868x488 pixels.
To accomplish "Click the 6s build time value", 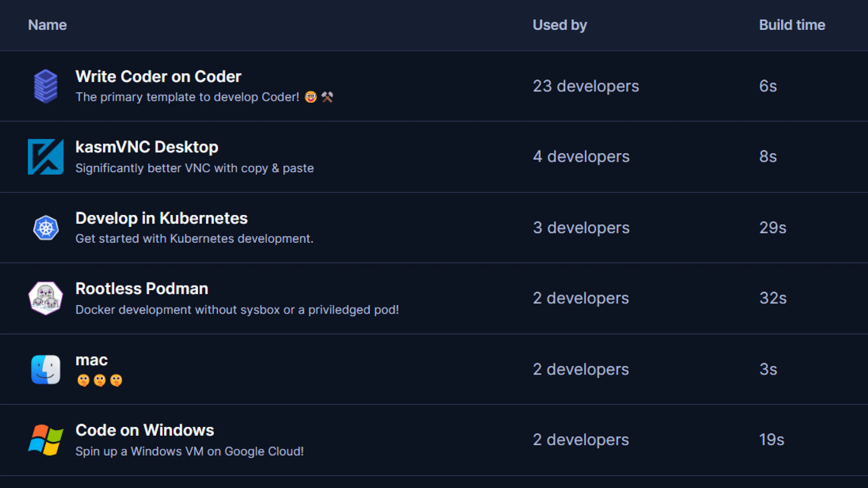I will tap(768, 86).
